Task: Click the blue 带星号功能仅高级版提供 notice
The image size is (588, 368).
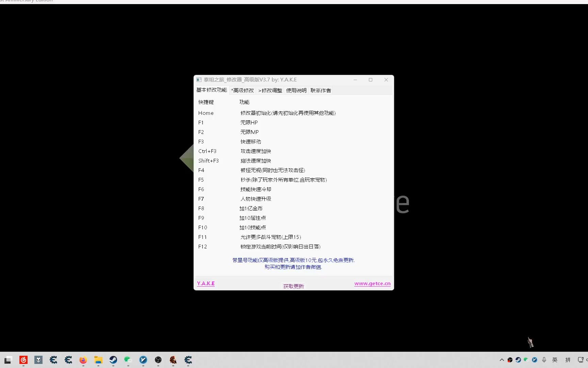Action: (x=294, y=260)
